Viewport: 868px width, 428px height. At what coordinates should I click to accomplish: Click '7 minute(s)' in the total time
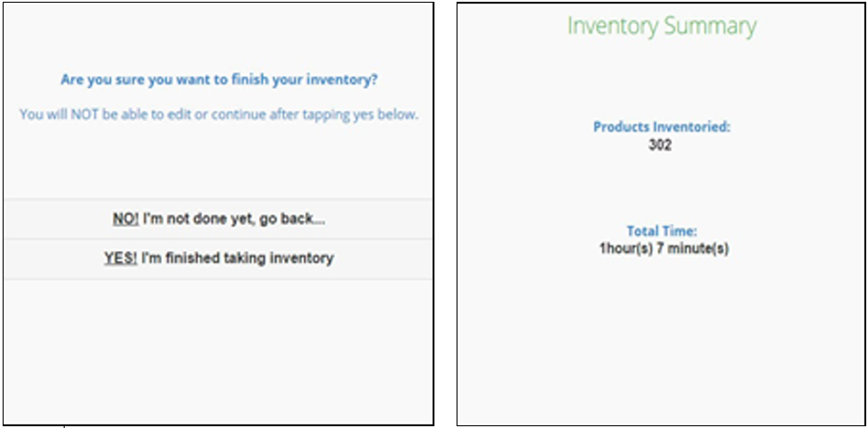pos(693,248)
